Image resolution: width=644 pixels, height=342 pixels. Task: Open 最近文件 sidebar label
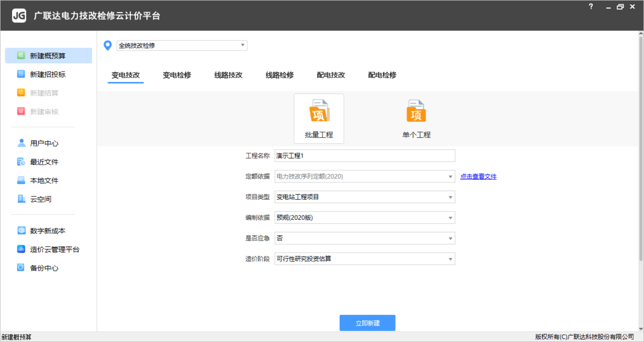44,162
